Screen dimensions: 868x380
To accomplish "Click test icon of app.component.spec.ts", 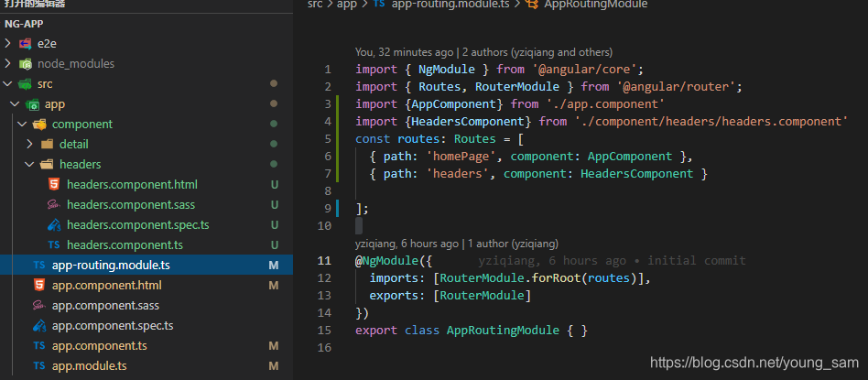I will [x=38, y=326].
